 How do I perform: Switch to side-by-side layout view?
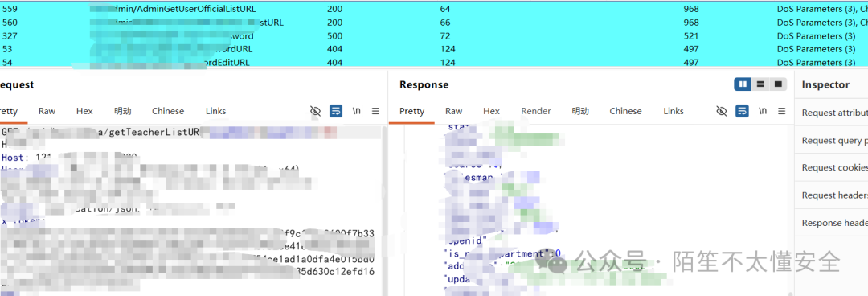743,84
